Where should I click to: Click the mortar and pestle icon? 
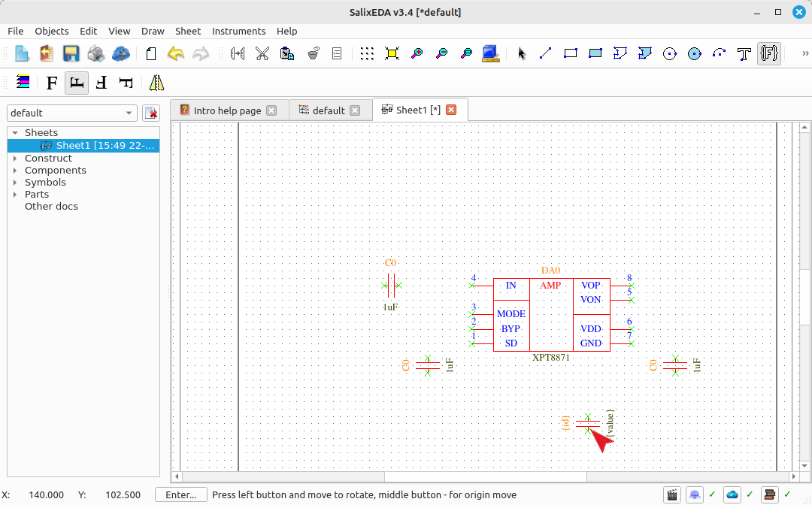click(x=313, y=53)
